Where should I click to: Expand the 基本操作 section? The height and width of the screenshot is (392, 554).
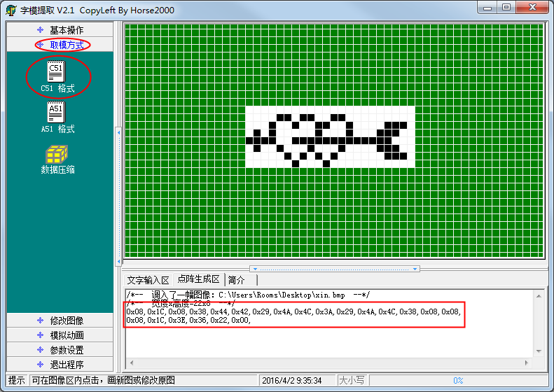60,30
